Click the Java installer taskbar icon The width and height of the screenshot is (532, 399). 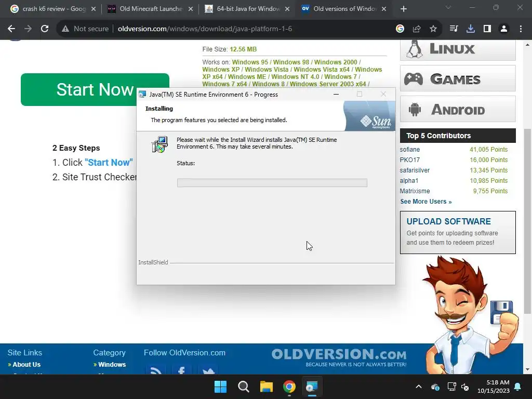[312, 387]
